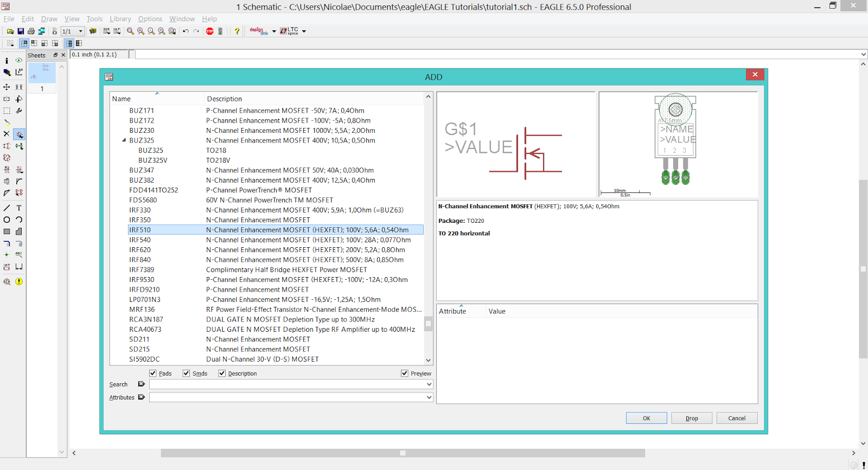Select the Circle drawing tool
The height and width of the screenshot is (470, 868).
coord(7,220)
